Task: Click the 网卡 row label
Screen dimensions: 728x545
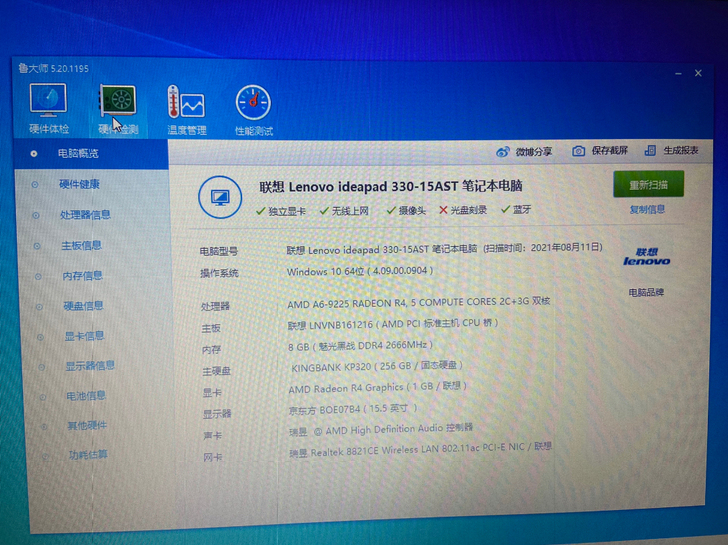Action: coord(213,457)
